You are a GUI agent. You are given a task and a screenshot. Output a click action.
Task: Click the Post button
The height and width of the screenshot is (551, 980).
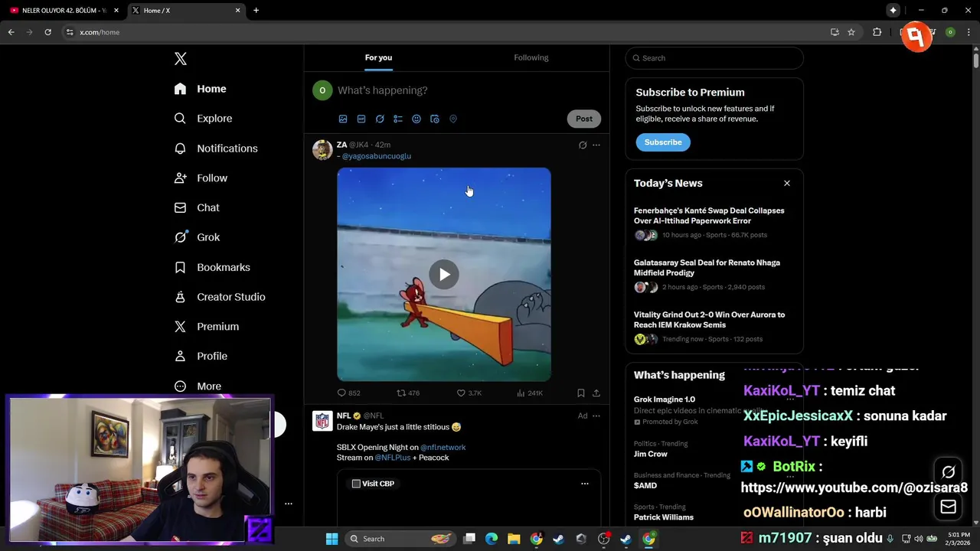(x=584, y=119)
